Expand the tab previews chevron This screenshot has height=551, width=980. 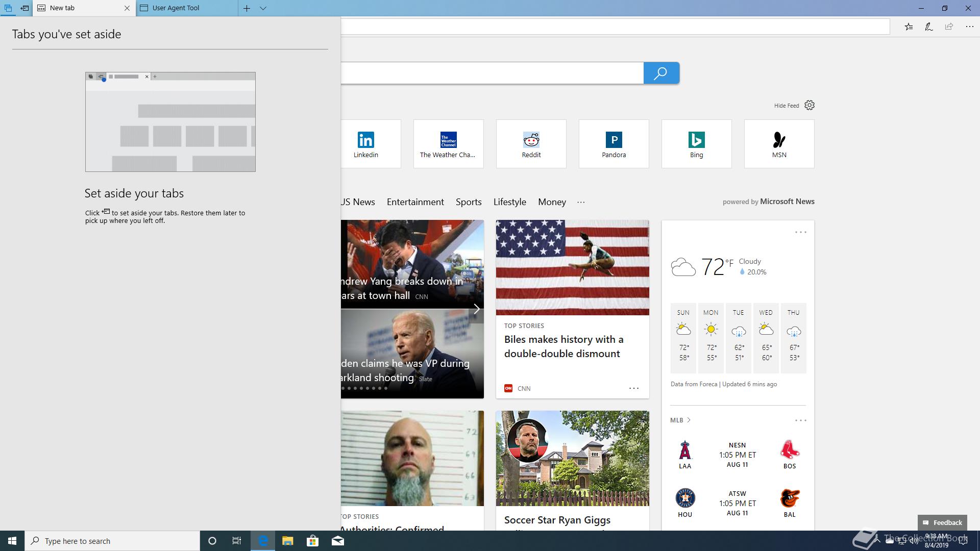pos(263,8)
